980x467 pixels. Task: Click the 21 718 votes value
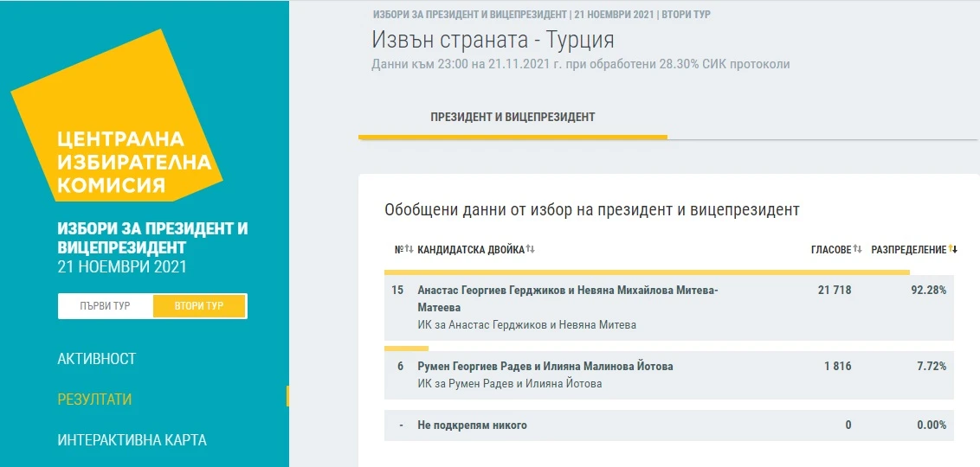834,291
